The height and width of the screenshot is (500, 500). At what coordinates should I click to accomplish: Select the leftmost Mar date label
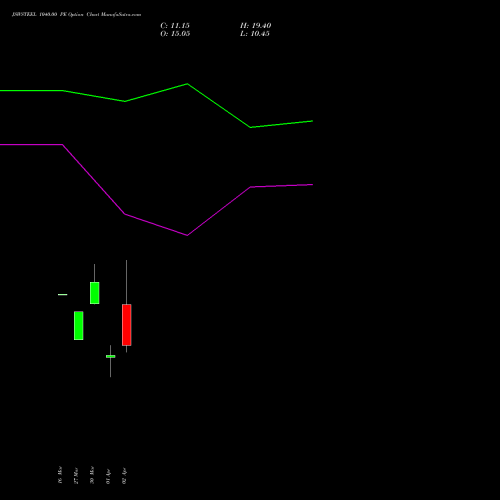[x=60, y=475]
